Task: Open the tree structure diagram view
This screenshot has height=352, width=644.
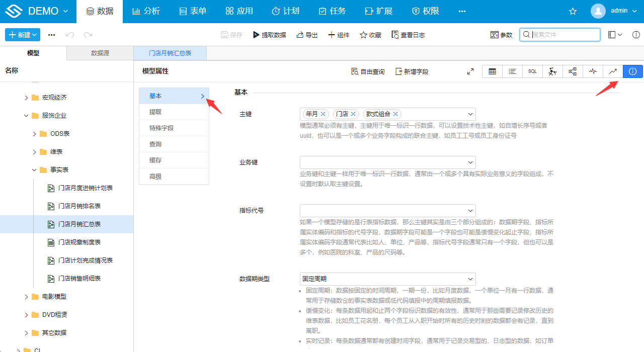Action: coord(573,72)
